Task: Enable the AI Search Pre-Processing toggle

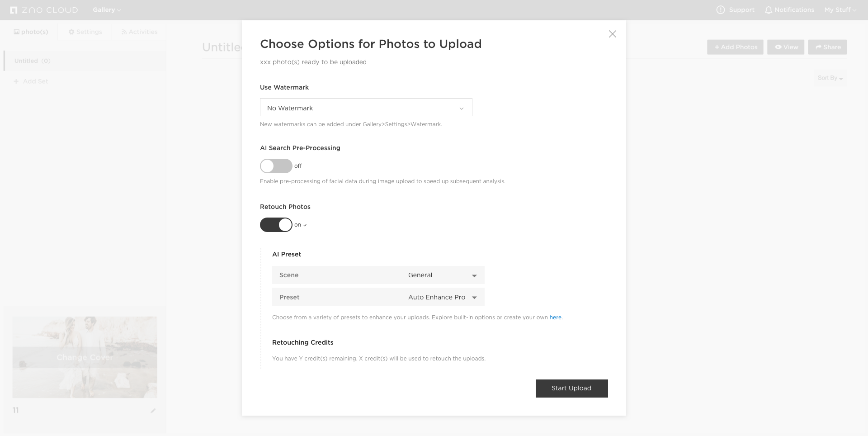Action: [276, 166]
